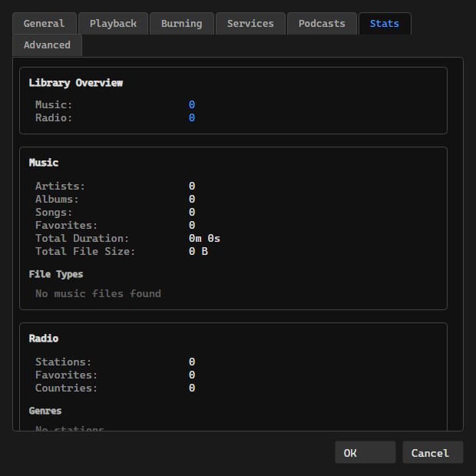The height and width of the screenshot is (476, 476).
Task: Select the Artists: label
Action: pyautogui.click(x=60, y=186)
